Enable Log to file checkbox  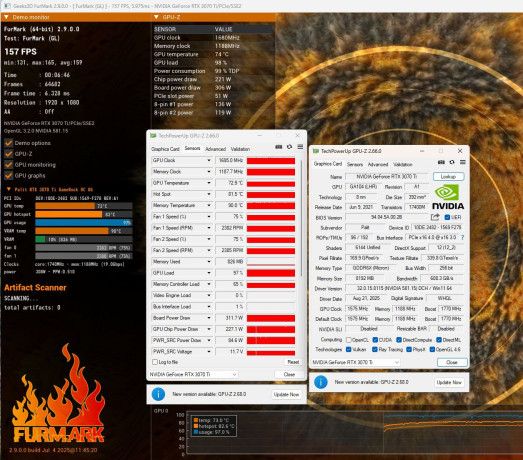click(155, 362)
